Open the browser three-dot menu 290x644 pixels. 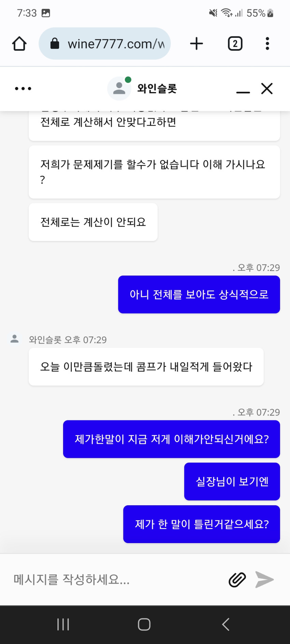coord(267,44)
